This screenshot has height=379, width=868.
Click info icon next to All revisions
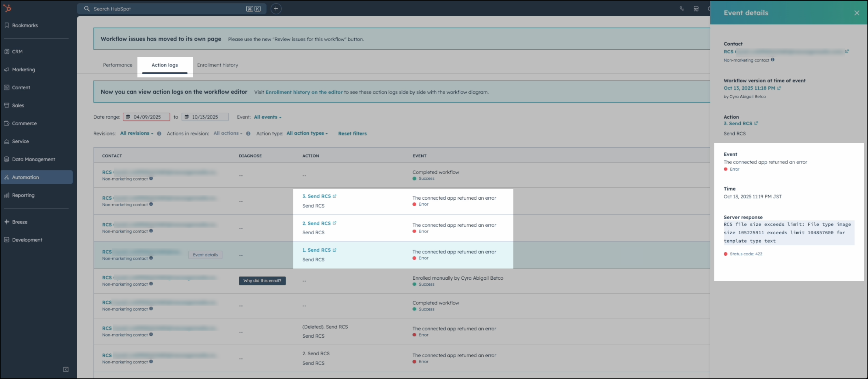point(159,133)
